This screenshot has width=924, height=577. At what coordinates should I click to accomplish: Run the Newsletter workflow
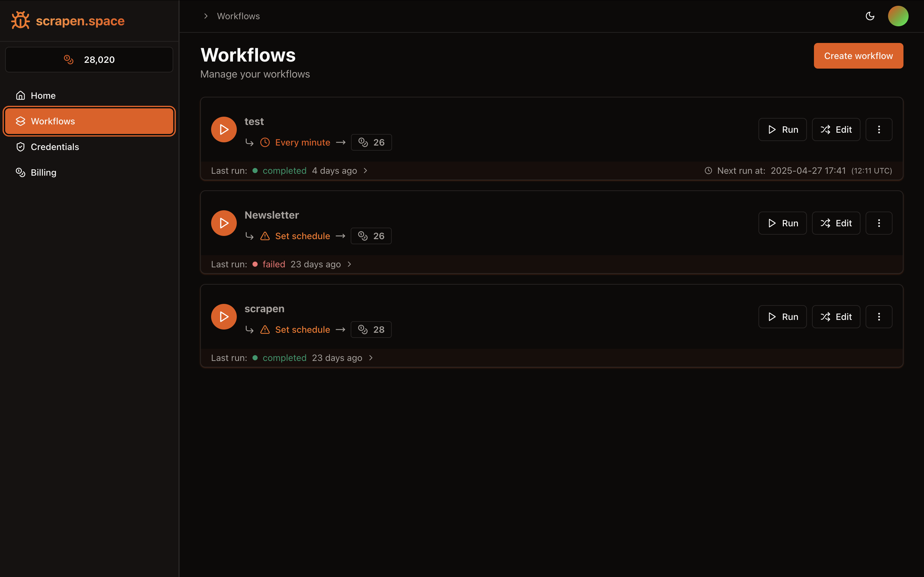(x=782, y=223)
